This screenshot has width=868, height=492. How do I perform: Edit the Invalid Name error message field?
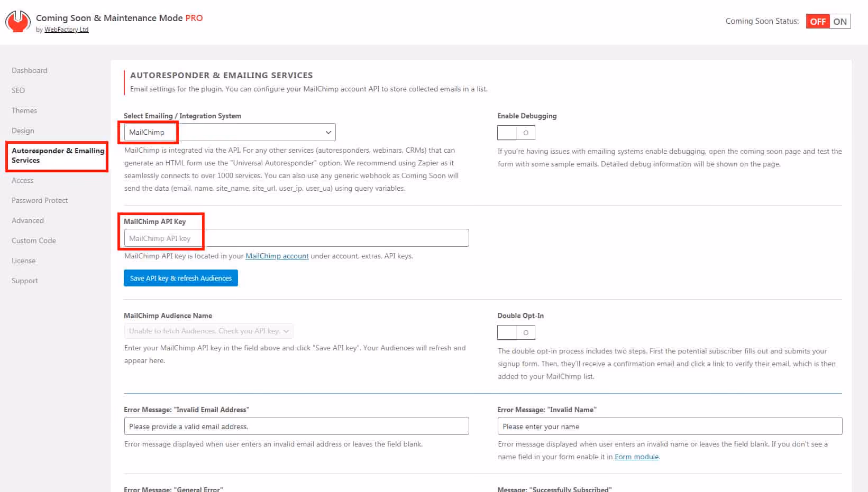[670, 426]
